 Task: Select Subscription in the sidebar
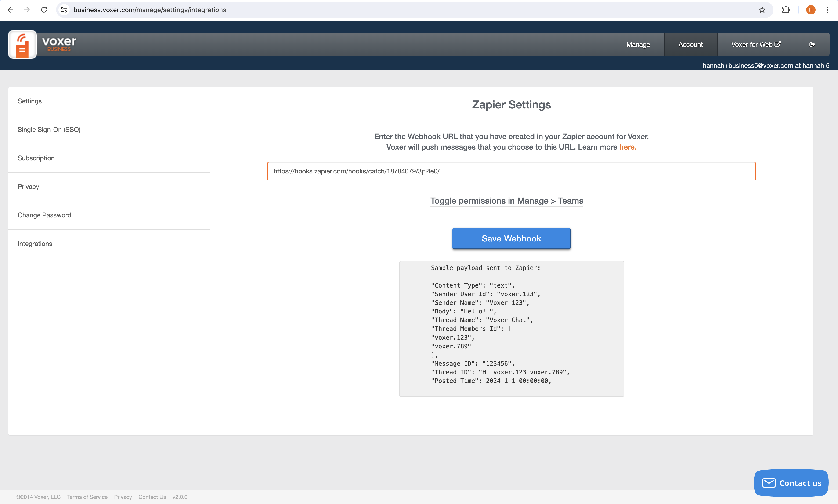109,158
